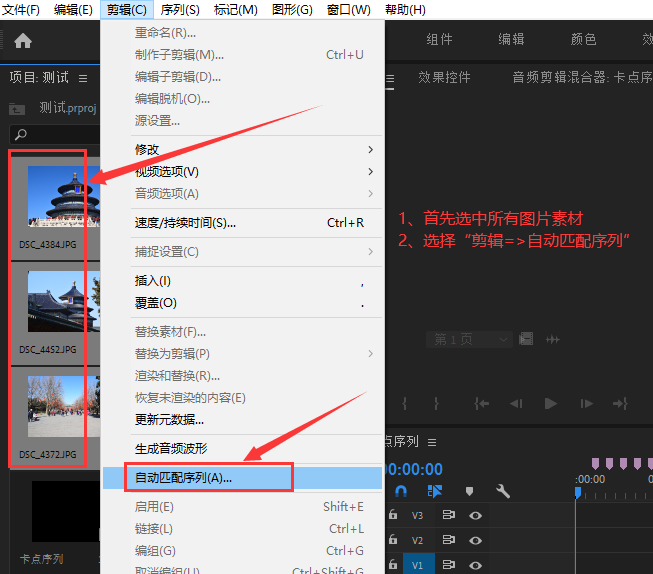Toggle the V1 track lock
Viewport: 653px width, 574px height.
tap(393, 565)
